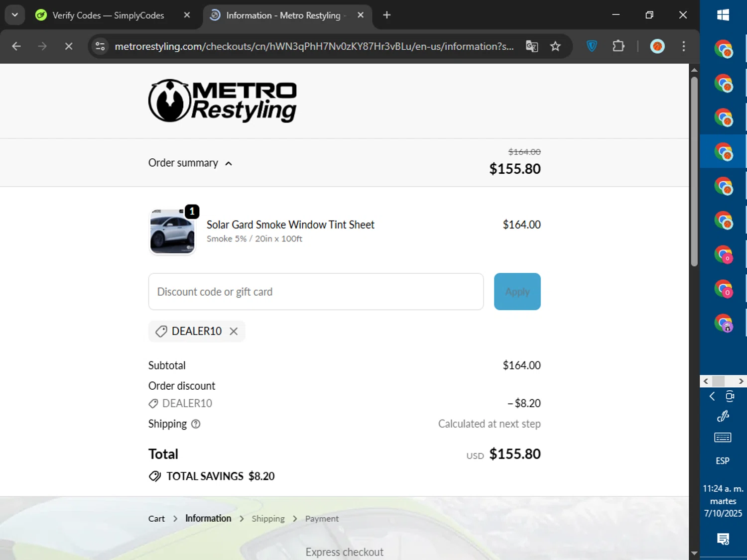Bookmark this page with the star
The width and height of the screenshot is (747, 560).
click(x=555, y=46)
